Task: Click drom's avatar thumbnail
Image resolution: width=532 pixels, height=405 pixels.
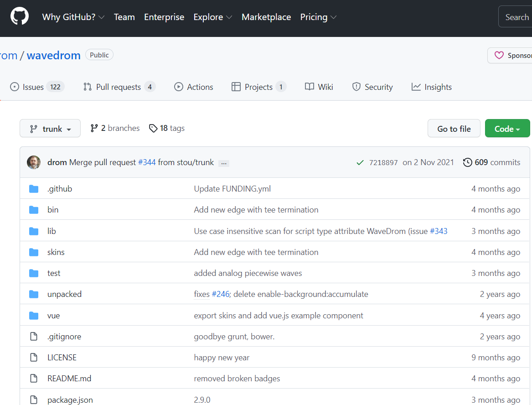Action: click(34, 162)
